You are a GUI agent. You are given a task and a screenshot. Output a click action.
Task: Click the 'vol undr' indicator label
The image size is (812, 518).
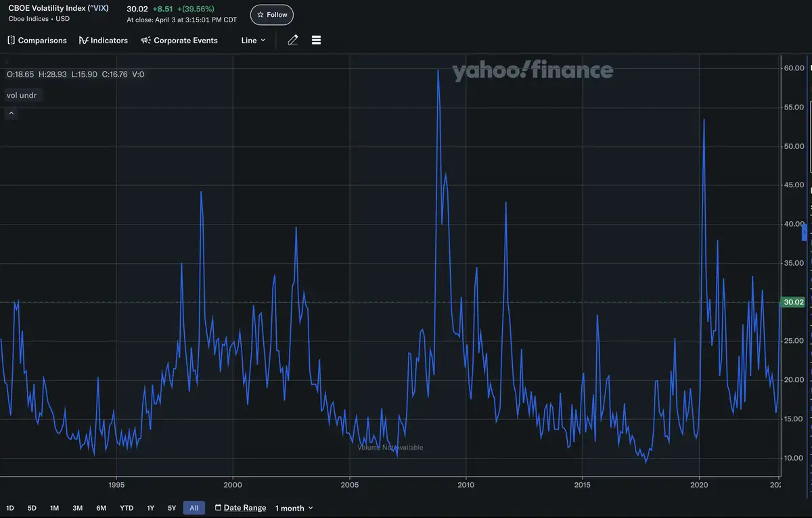point(22,95)
